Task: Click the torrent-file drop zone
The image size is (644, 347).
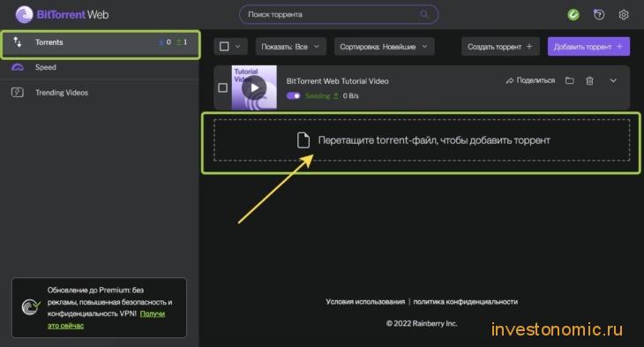Action: coord(422,140)
